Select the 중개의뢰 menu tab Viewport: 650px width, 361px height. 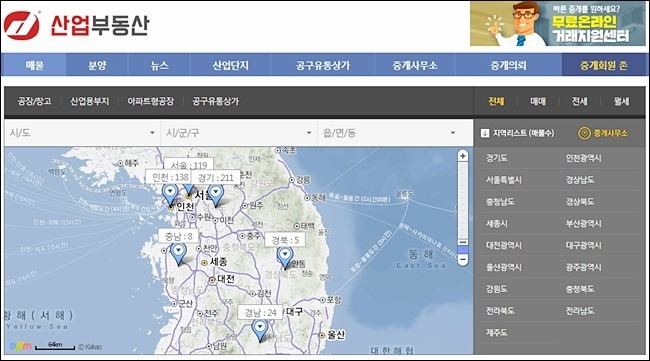coord(508,65)
